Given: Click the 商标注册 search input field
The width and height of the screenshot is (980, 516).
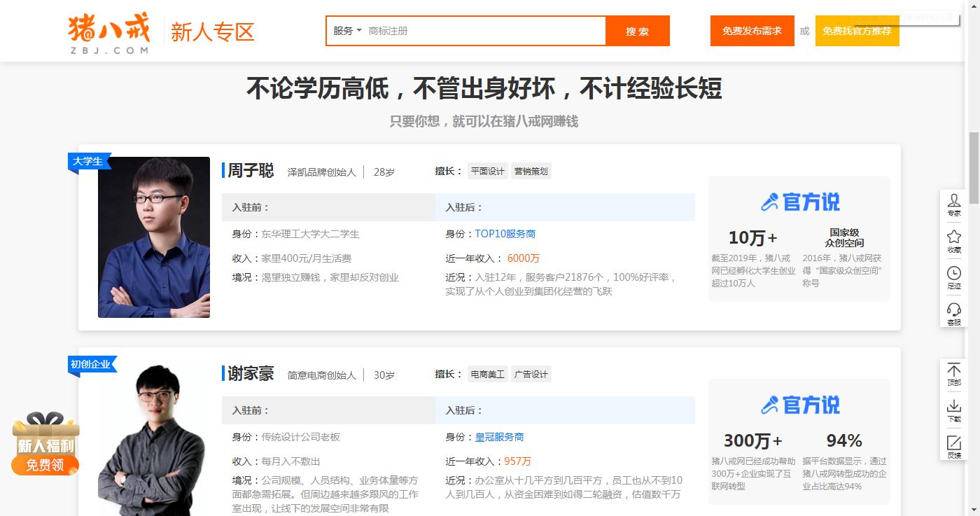Looking at the screenshot, I should click(483, 31).
